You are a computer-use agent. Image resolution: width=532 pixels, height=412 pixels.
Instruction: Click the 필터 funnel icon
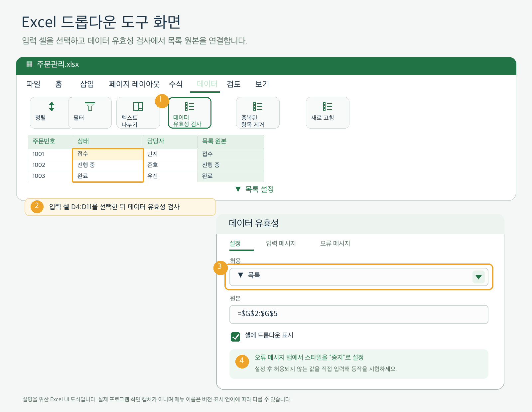(x=90, y=107)
